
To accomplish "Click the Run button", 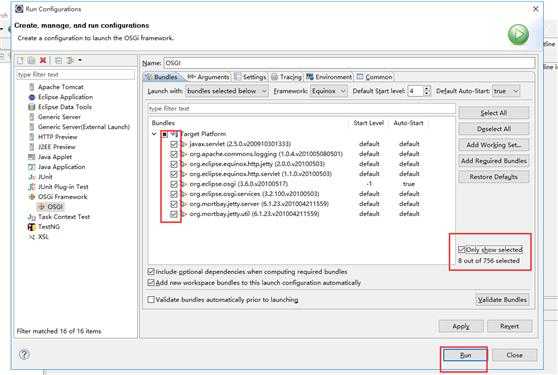I will 465,355.
